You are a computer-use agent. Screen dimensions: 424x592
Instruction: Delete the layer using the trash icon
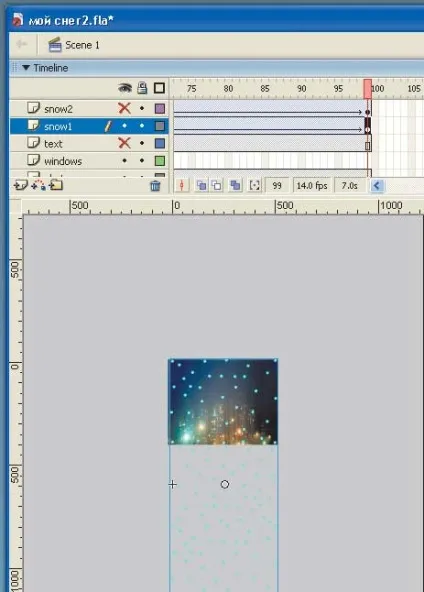[x=155, y=185]
